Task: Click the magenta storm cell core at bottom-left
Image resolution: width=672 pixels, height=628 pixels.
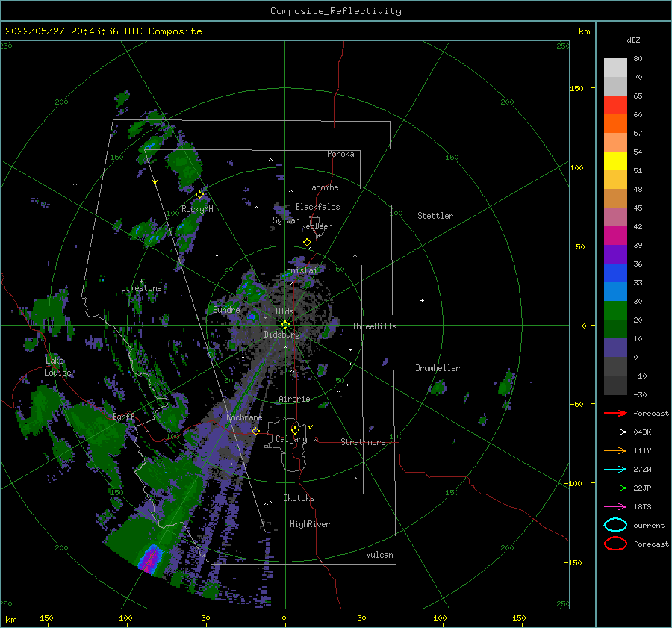Action: tap(149, 560)
